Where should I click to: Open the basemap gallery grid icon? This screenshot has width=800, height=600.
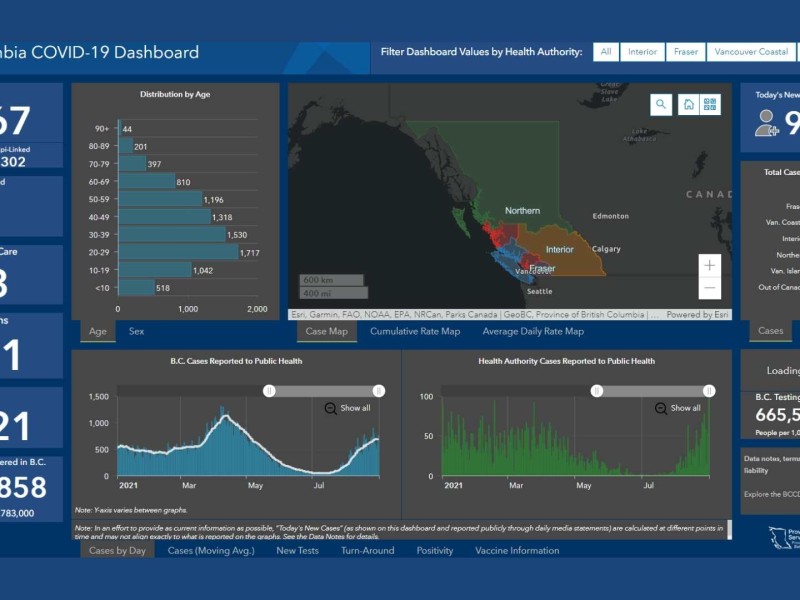click(710, 105)
